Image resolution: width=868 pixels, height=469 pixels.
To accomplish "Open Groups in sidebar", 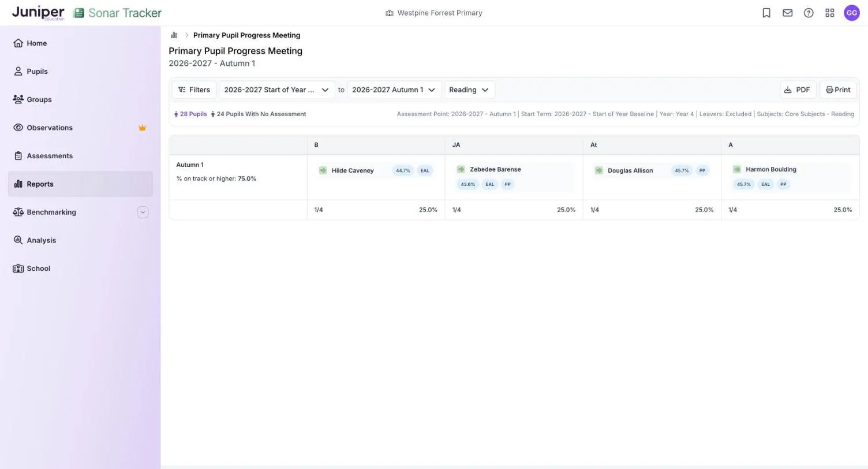I will 80,99.
